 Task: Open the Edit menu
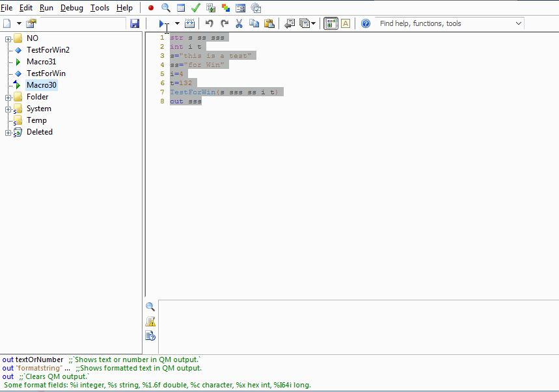[x=25, y=8]
